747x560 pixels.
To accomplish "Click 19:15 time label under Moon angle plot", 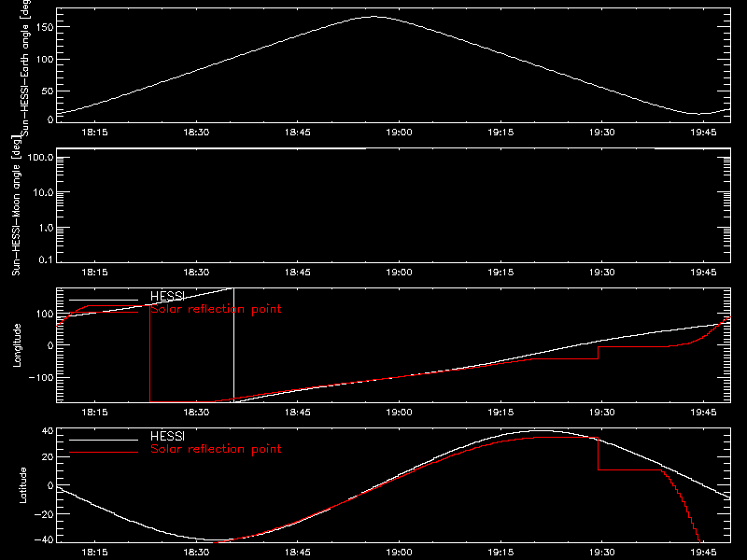I will coord(500,272).
